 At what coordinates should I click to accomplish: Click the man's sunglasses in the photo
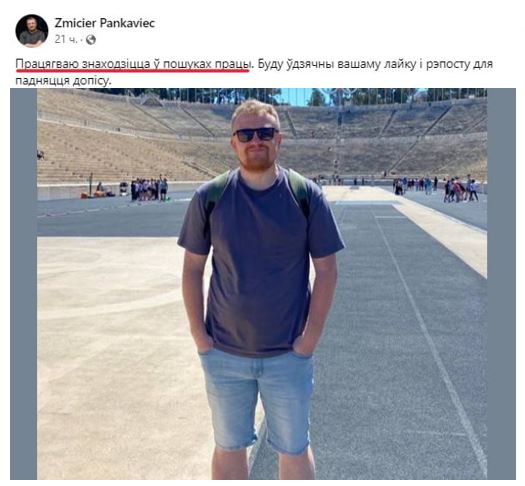(x=255, y=134)
